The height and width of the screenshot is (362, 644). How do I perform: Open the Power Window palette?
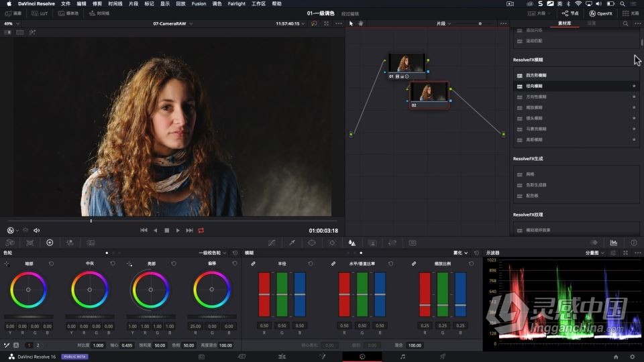click(x=312, y=243)
